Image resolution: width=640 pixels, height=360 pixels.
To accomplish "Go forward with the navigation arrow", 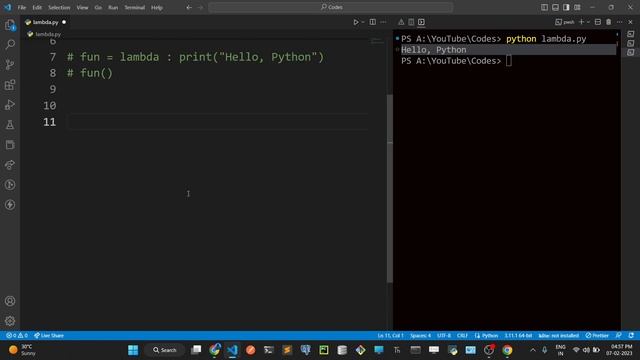I will point(200,7).
